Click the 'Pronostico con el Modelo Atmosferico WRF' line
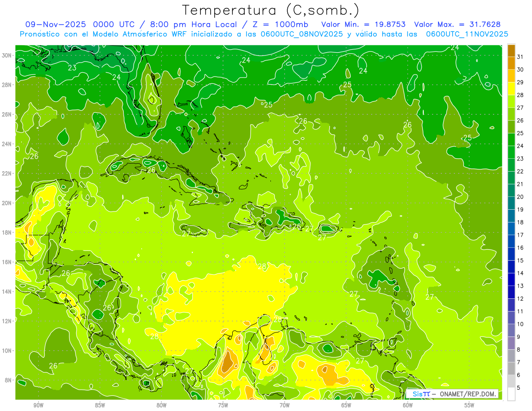Screen dimensions: 532x411 104,34
